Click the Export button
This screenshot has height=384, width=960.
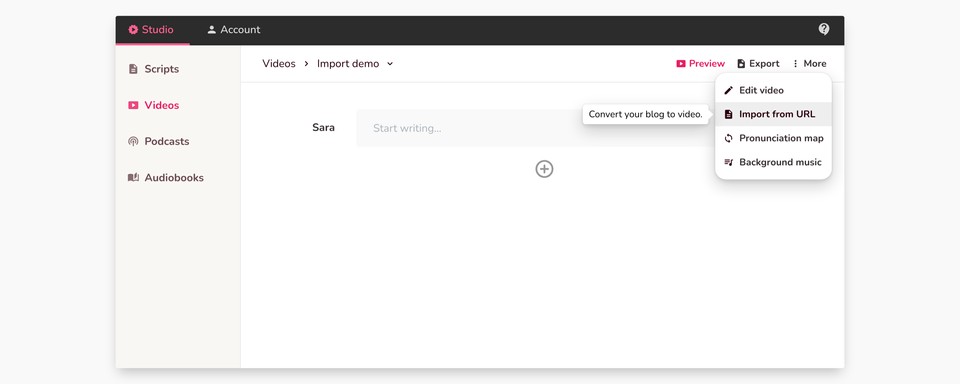[x=758, y=64]
